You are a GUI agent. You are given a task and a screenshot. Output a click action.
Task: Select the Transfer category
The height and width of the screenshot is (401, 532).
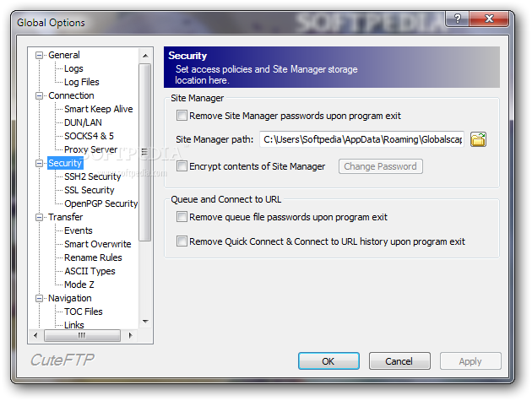tap(65, 217)
